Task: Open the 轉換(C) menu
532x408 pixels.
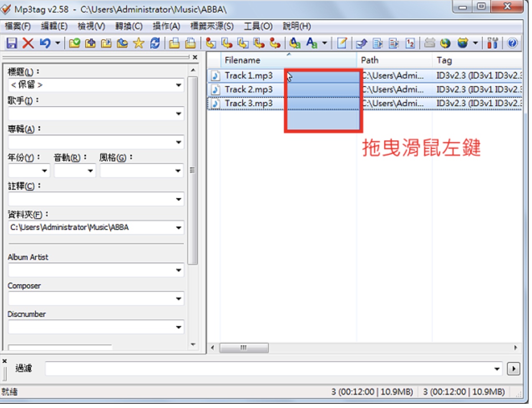Action: [129, 26]
